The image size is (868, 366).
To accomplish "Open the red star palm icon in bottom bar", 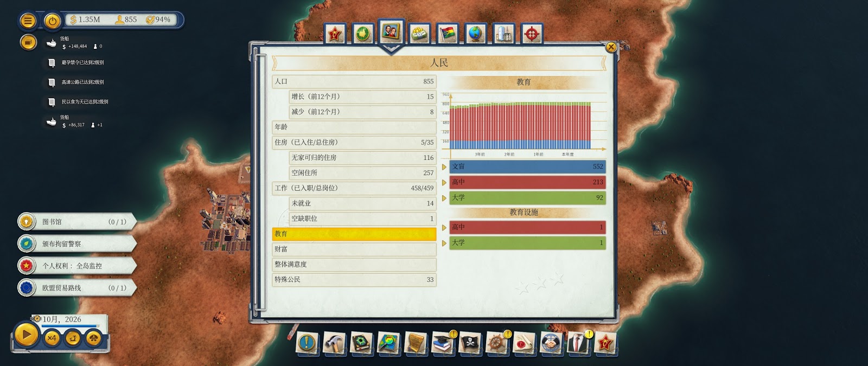I will [605, 343].
